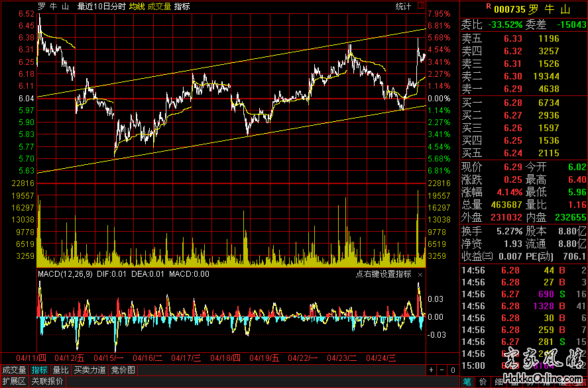Click the plus zoom-in button
588x388 pixels.
pyautogui.click(x=432, y=369)
